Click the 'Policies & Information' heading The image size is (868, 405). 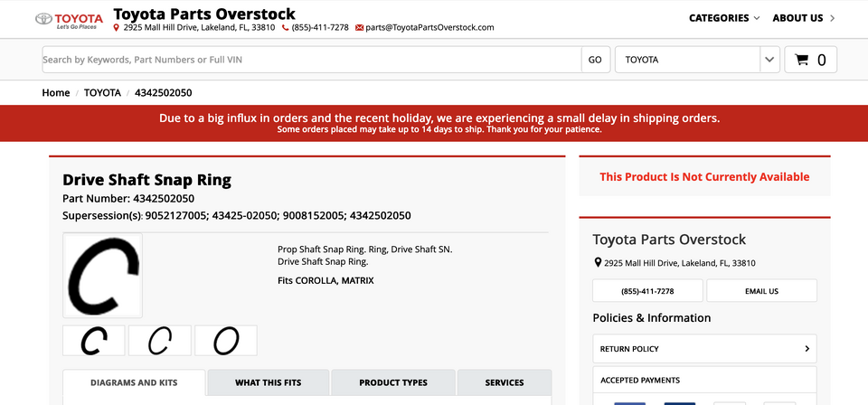pos(652,318)
